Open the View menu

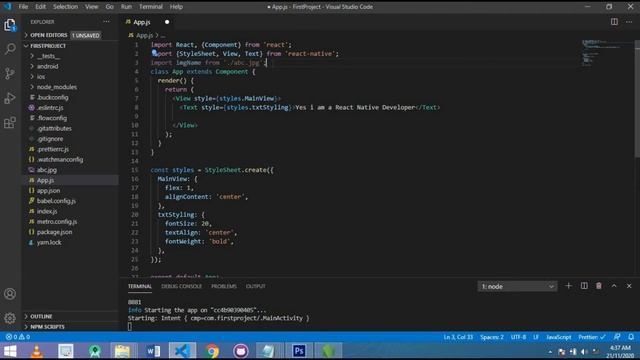[x=91, y=7]
